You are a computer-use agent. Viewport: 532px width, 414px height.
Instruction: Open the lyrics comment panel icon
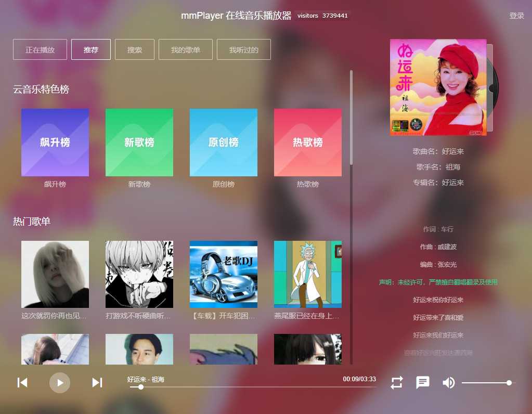click(422, 382)
